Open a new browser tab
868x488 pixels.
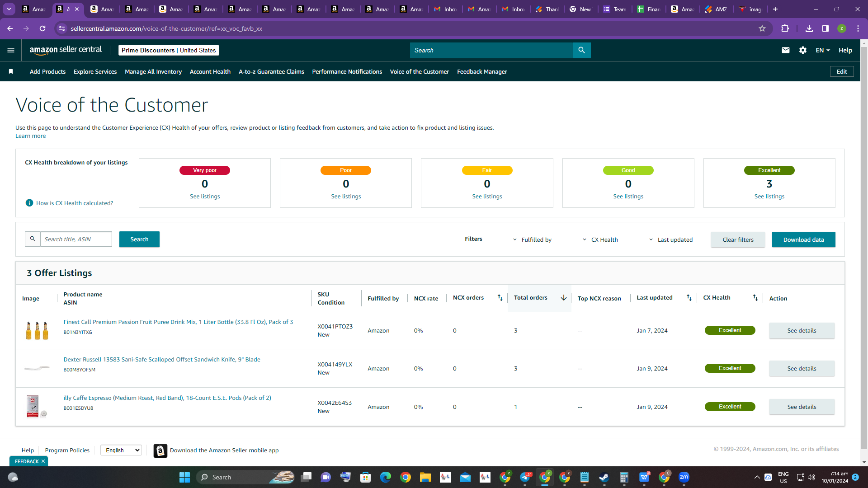coord(775,9)
